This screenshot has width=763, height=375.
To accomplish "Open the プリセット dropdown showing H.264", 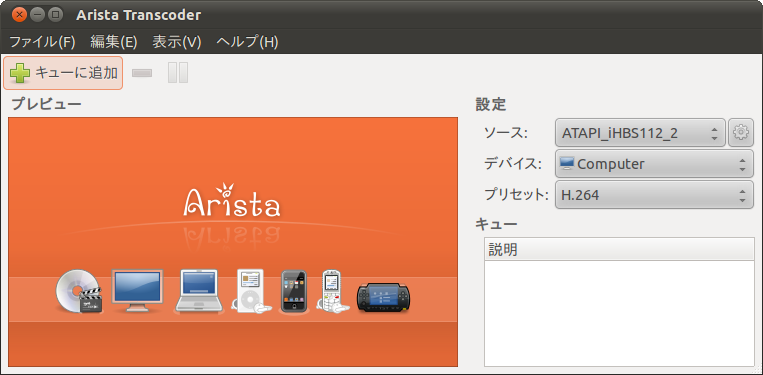I will (x=654, y=195).
